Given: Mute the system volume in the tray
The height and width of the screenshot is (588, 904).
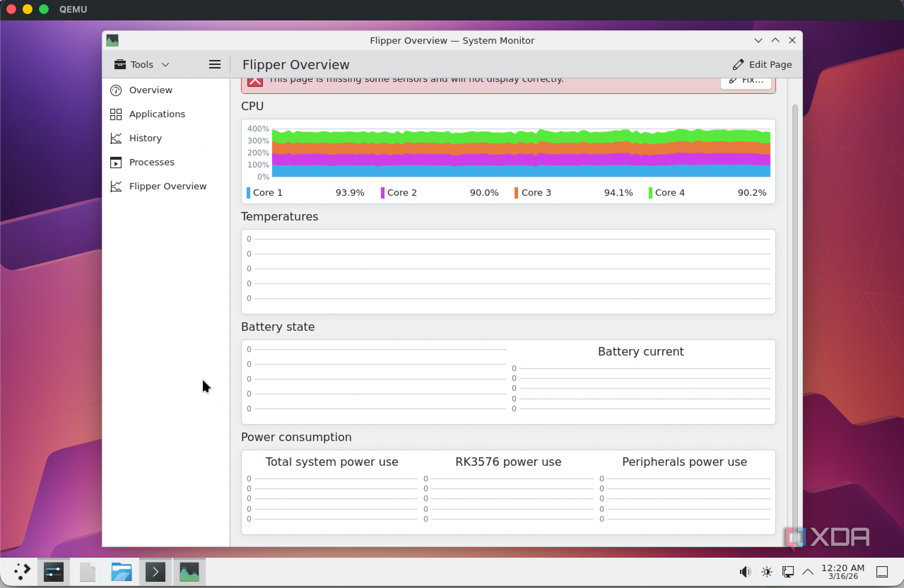Looking at the screenshot, I should tap(745, 572).
